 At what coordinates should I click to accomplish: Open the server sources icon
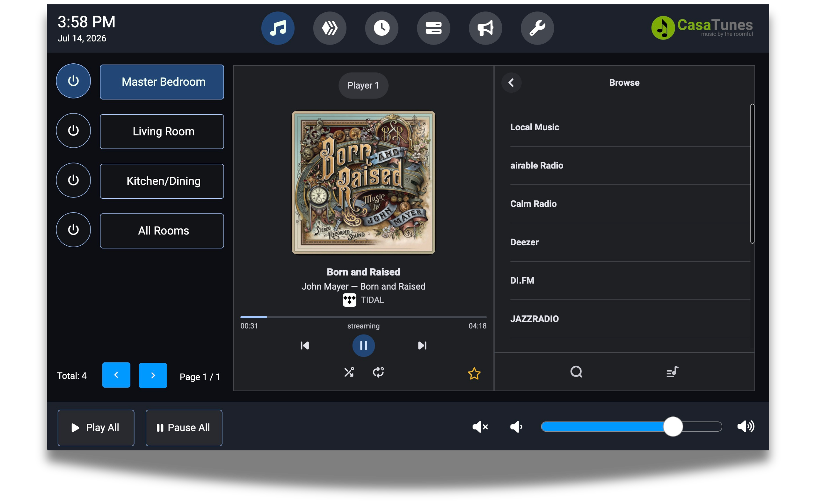pyautogui.click(x=433, y=28)
